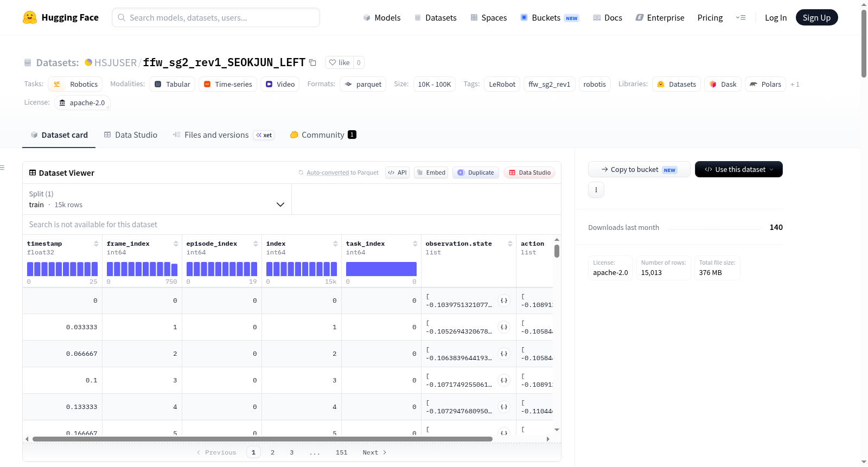Go to Next page of rows
This screenshot has height=467, width=868.
[374, 452]
